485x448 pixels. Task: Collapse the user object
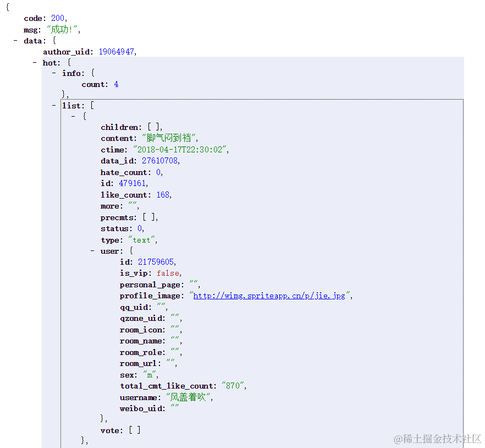tap(92, 251)
